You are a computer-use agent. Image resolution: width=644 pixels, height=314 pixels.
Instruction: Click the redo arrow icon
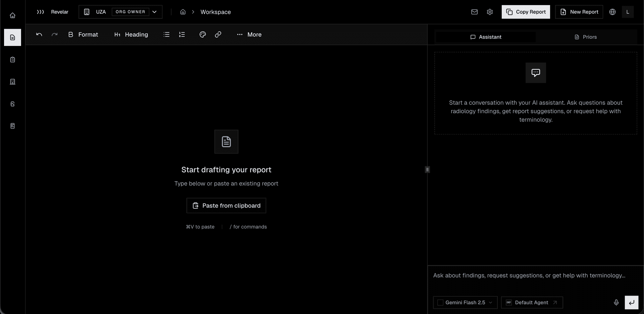coord(54,35)
